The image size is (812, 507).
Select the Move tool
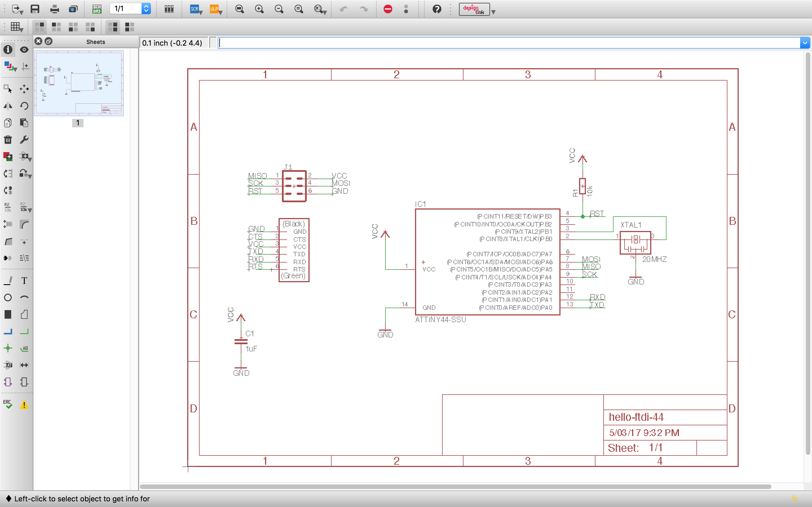[24, 89]
